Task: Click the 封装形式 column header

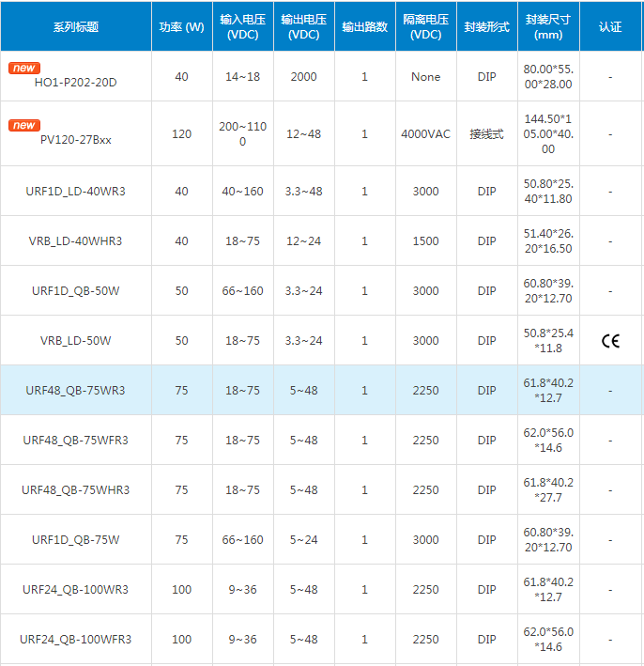Action: point(486,27)
